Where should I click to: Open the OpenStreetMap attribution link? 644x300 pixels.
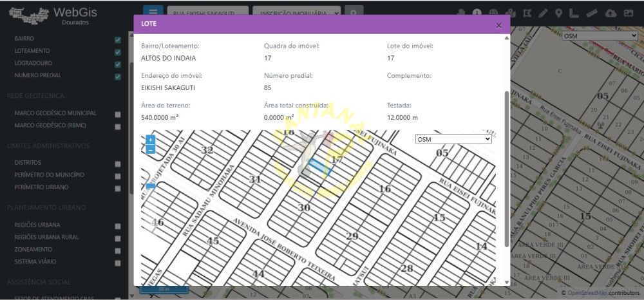pyautogui.click(x=587, y=293)
